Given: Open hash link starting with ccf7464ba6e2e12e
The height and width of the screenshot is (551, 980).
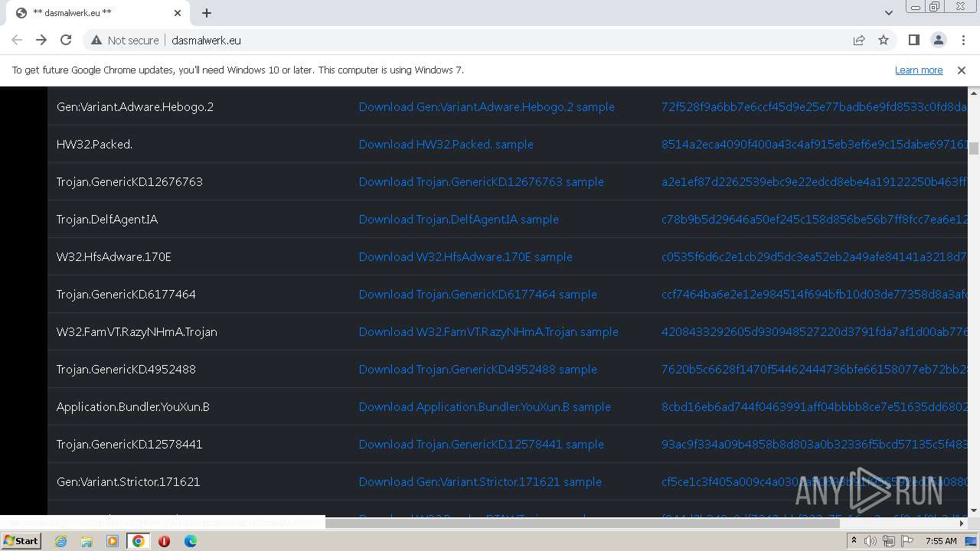Looking at the screenshot, I should point(815,295).
